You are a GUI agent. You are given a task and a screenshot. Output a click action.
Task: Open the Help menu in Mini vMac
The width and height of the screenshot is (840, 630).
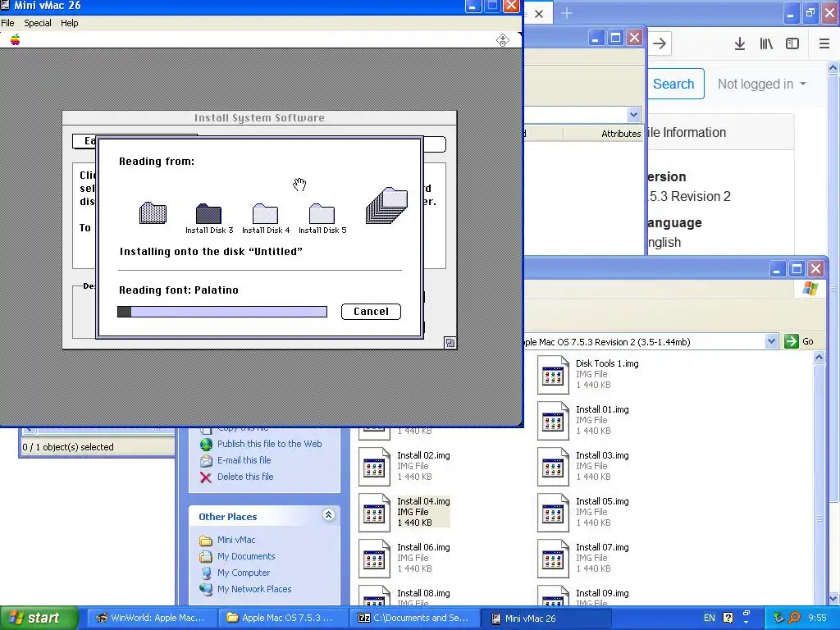point(69,23)
